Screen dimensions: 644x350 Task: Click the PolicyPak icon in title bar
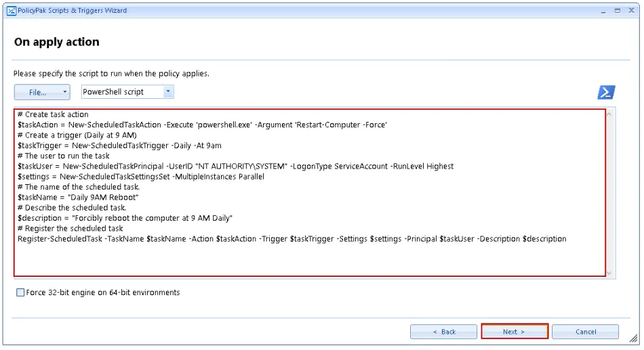(x=12, y=11)
